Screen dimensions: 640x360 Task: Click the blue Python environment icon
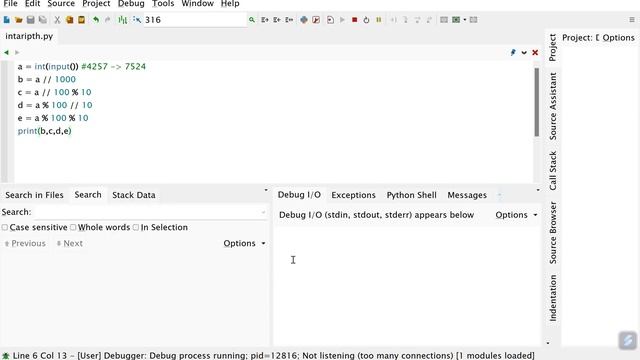[x=304, y=20]
